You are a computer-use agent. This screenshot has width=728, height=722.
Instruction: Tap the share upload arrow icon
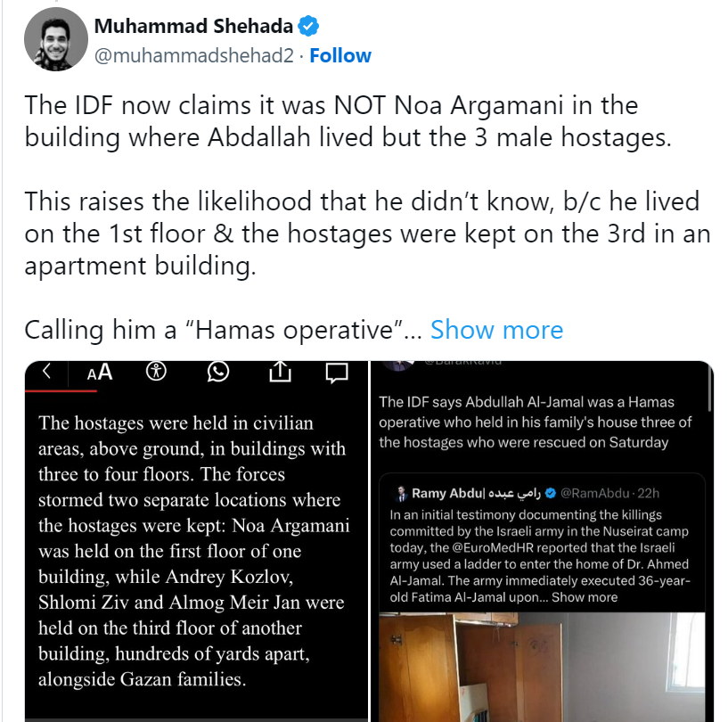pos(280,372)
